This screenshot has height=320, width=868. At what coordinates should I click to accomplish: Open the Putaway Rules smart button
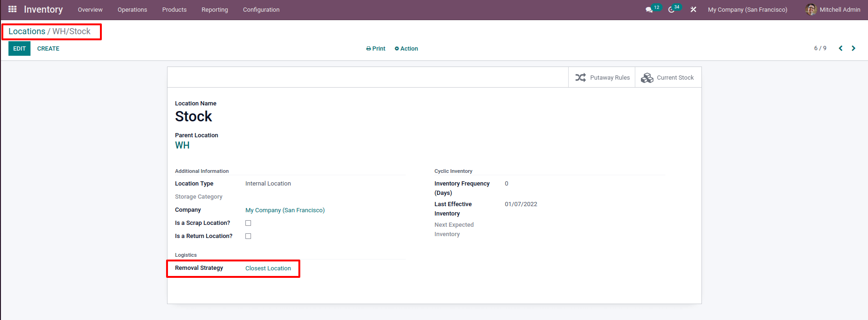pyautogui.click(x=602, y=77)
